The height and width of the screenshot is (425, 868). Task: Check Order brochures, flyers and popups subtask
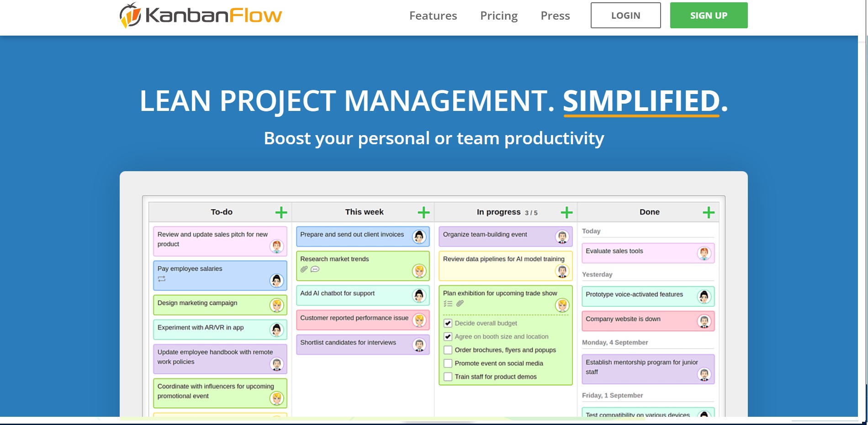tap(448, 350)
